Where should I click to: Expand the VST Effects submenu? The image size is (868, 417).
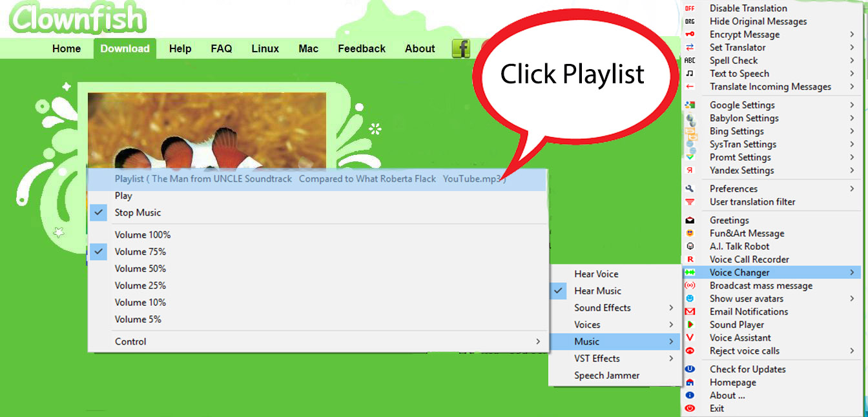(x=614, y=358)
